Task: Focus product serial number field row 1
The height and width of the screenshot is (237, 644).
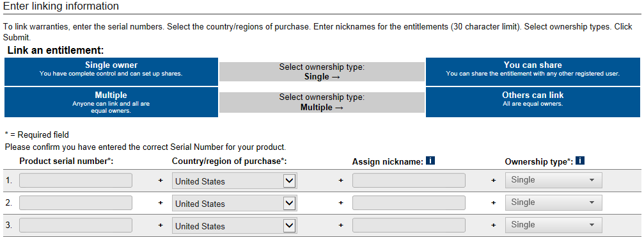Action: click(75, 180)
